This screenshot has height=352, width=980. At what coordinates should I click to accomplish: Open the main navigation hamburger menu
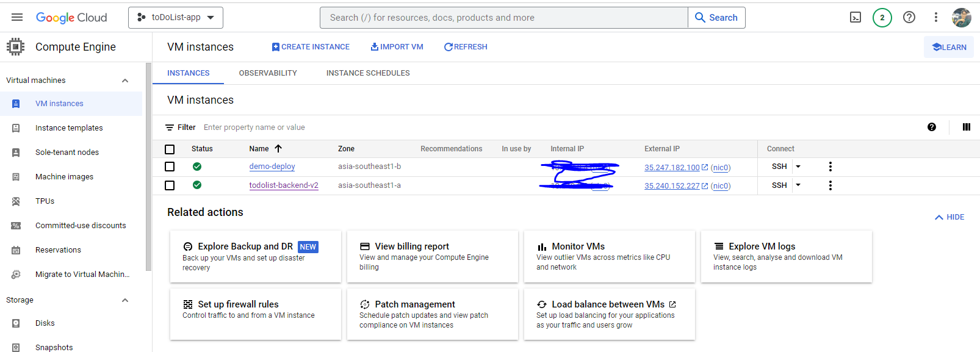click(17, 17)
